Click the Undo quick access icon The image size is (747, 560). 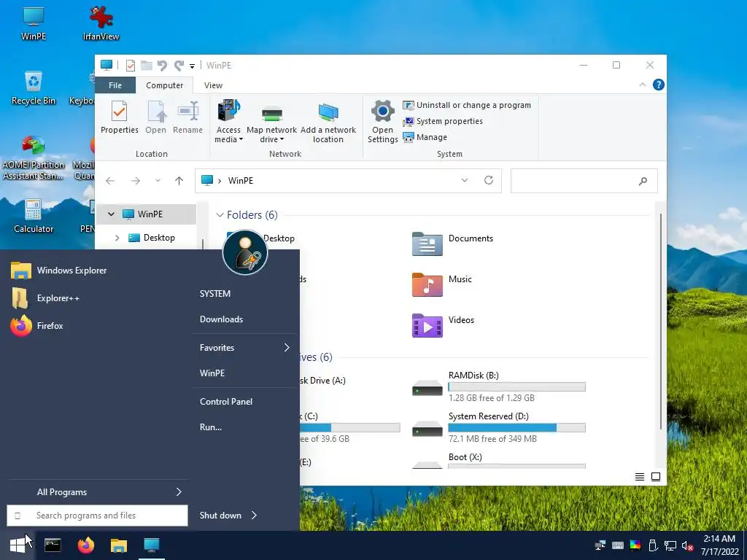(163, 65)
